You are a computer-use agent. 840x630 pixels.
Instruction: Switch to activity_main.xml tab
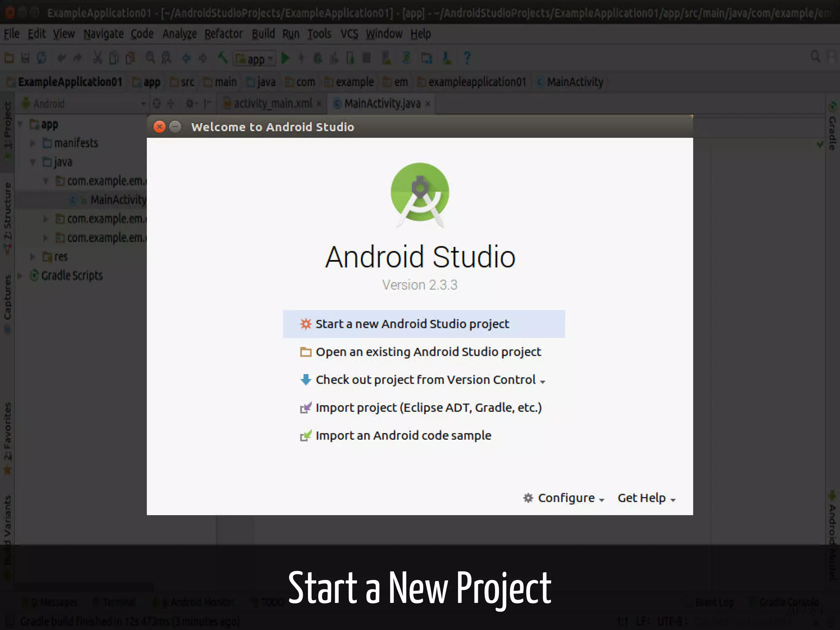[x=272, y=103]
